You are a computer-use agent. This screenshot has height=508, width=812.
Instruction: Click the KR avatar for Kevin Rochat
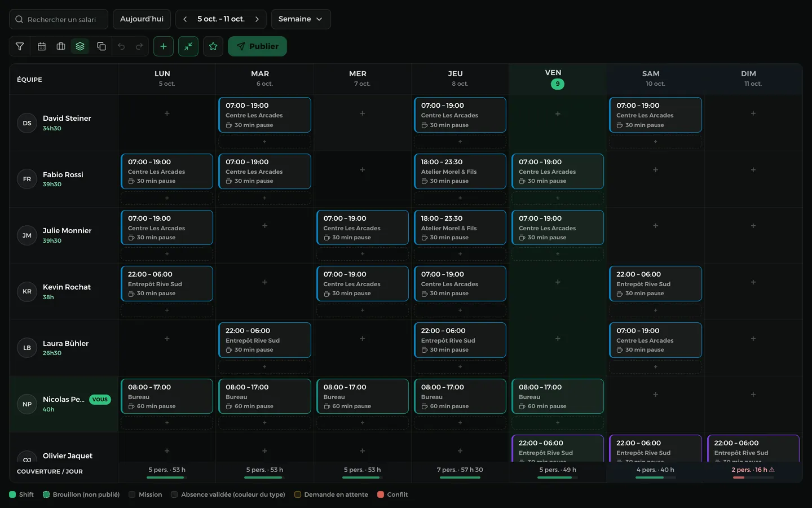pyautogui.click(x=27, y=291)
